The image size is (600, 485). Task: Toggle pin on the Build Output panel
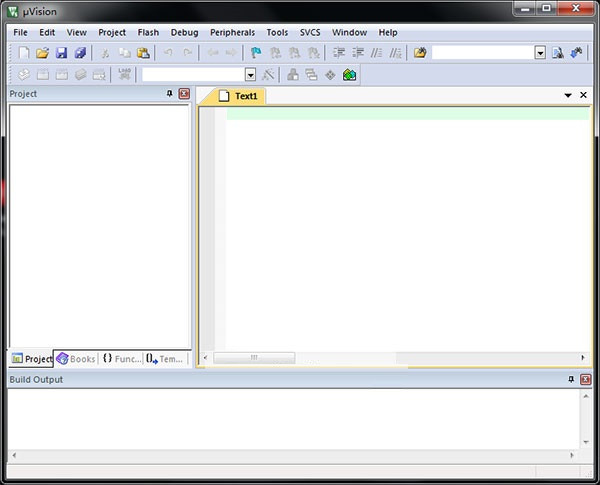(x=571, y=380)
